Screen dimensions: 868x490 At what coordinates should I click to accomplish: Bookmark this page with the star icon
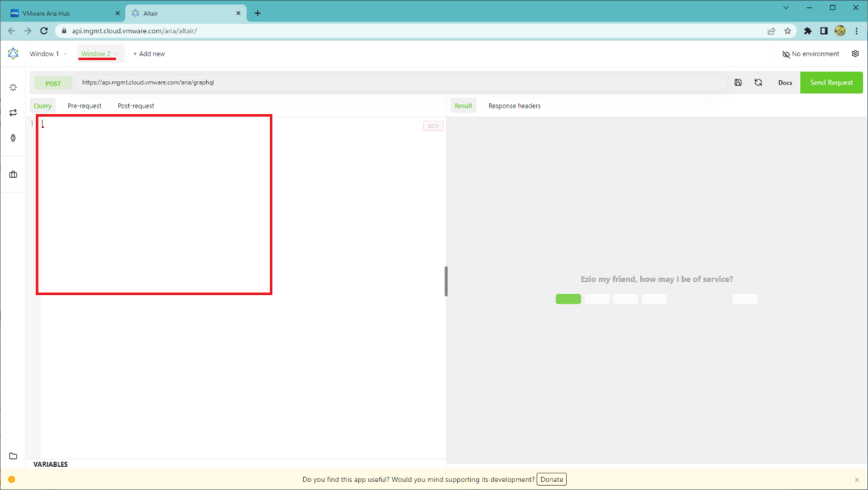pos(788,31)
